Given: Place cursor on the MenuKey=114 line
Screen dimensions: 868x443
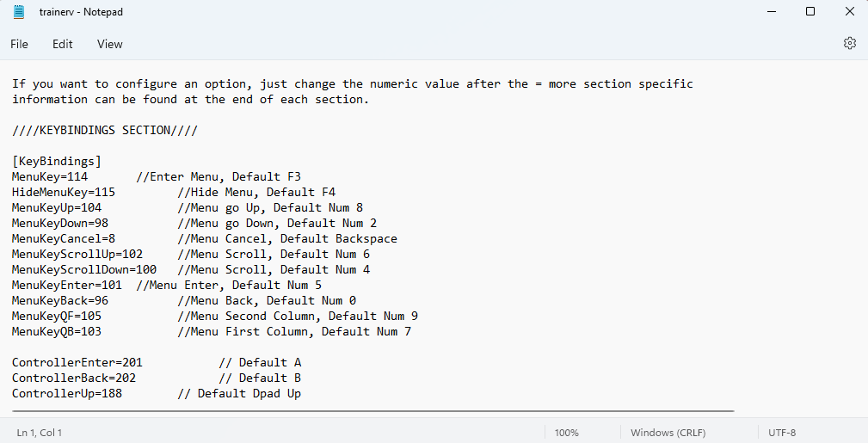Looking at the screenshot, I should pos(50,176).
